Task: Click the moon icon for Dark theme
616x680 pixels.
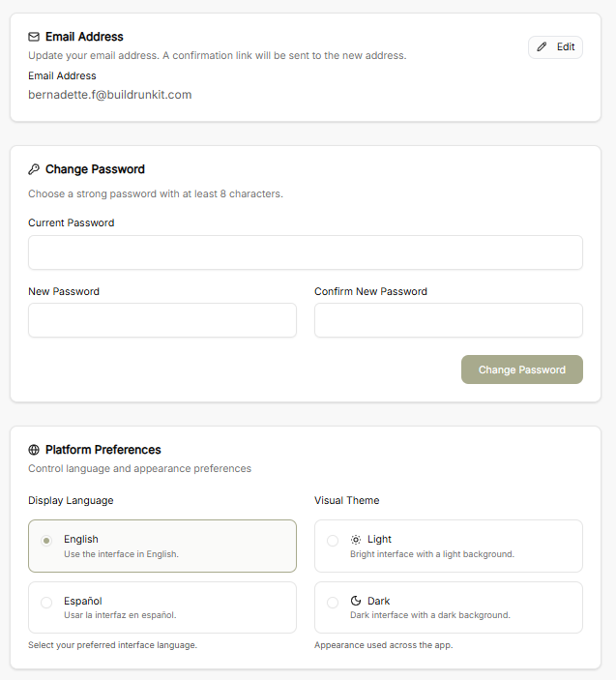Action: point(356,601)
